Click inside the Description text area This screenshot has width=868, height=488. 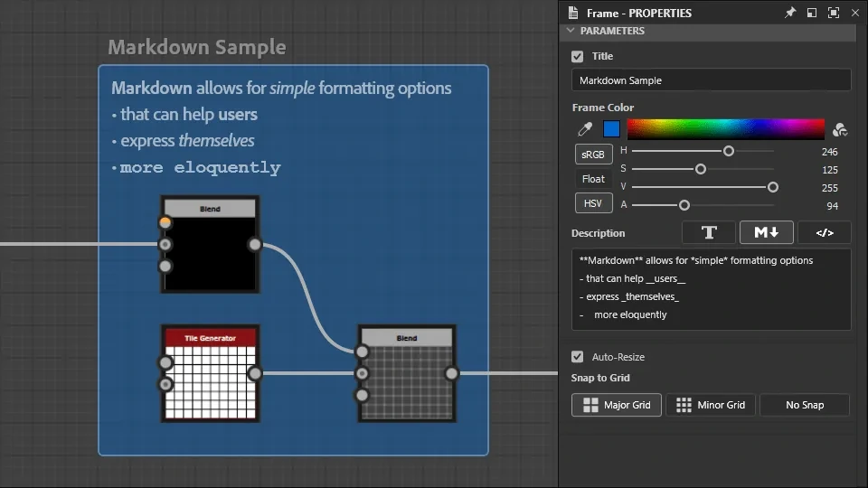click(712, 289)
